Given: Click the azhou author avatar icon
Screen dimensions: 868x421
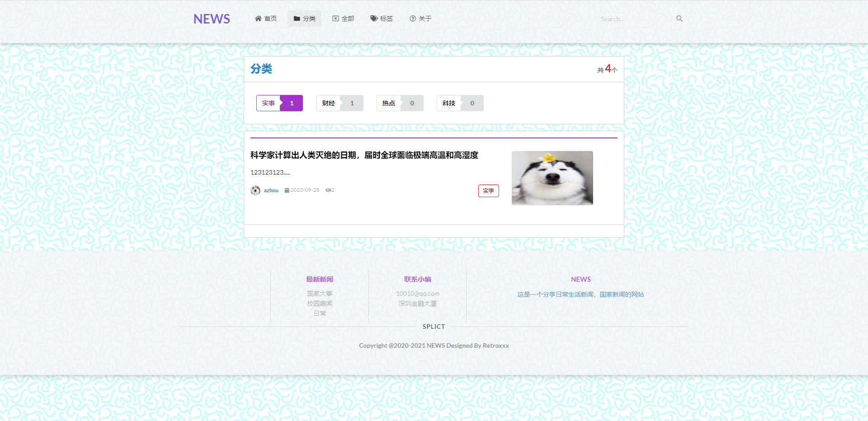Looking at the screenshot, I should 255,190.
